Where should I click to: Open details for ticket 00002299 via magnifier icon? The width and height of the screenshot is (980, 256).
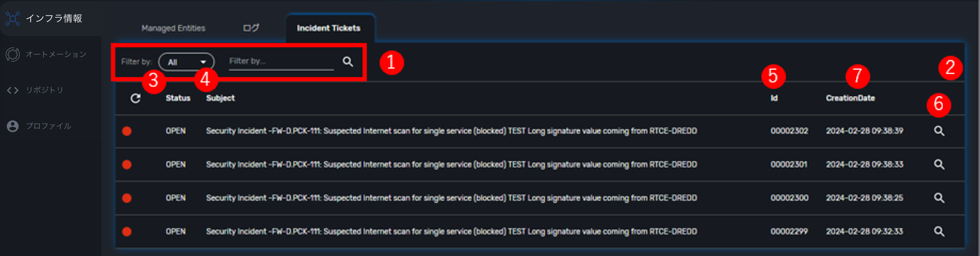point(939,231)
